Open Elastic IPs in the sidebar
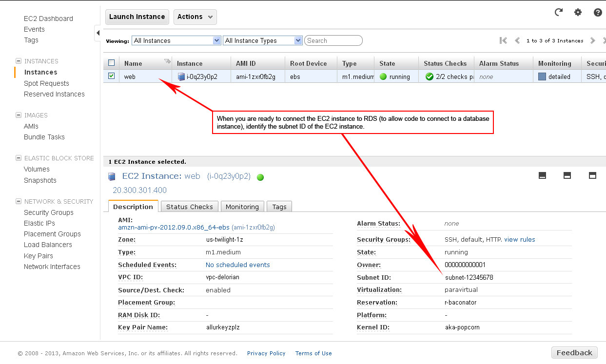The image size is (606, 364). 39,223
